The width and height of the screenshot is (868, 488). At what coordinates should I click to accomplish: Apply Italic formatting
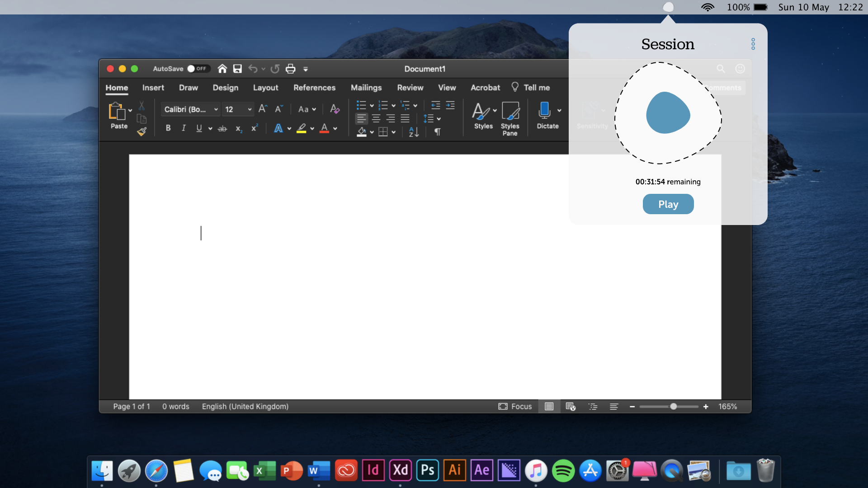pos(184,128)
